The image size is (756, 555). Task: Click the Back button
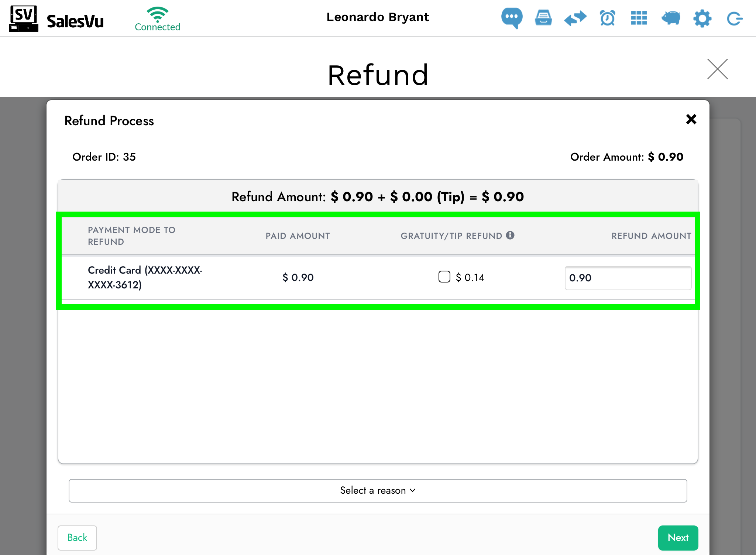[77, 537]
